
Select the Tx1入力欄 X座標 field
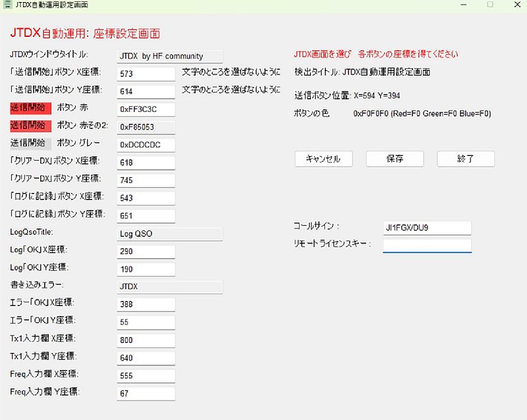click(x=146, y=340)
